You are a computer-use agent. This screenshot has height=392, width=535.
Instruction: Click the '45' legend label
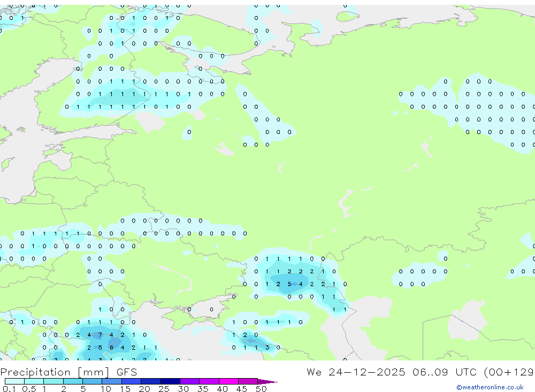click(242, 389)
